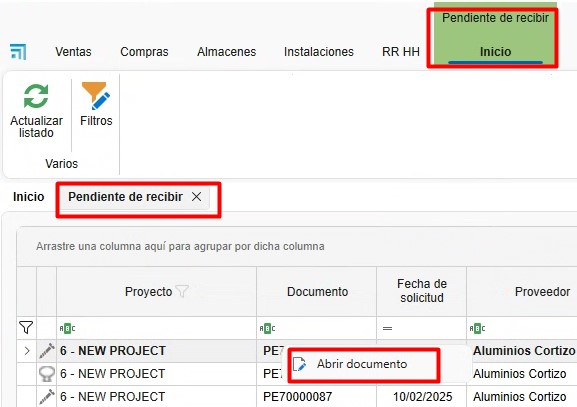Sort by the Proyecto column header
This screenshot has width=577, height=407.
click(148, 291)
